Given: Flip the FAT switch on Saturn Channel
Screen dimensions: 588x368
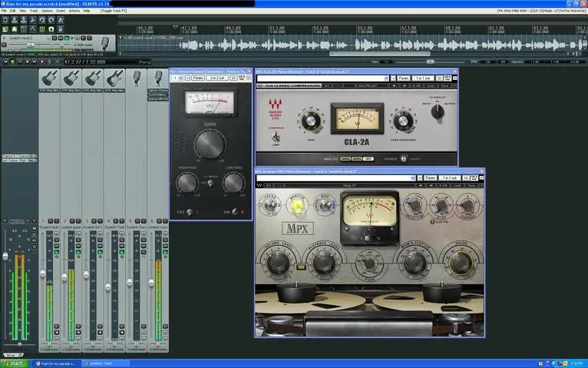Looking at the screenshot, I should pos(190,212).
